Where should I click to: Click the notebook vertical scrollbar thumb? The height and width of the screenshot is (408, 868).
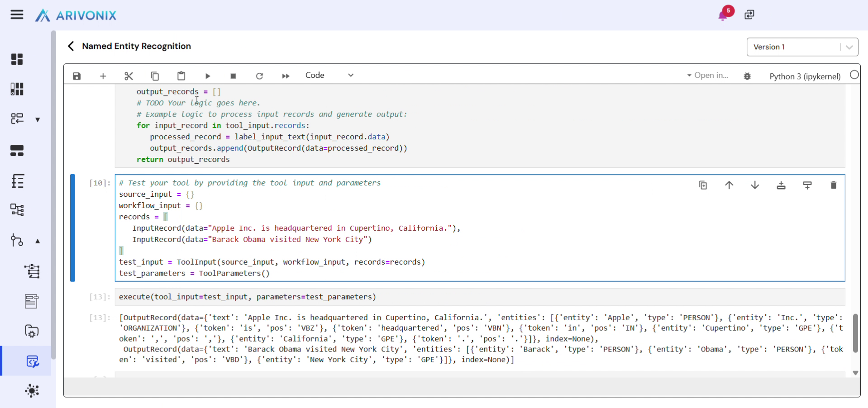855,333
